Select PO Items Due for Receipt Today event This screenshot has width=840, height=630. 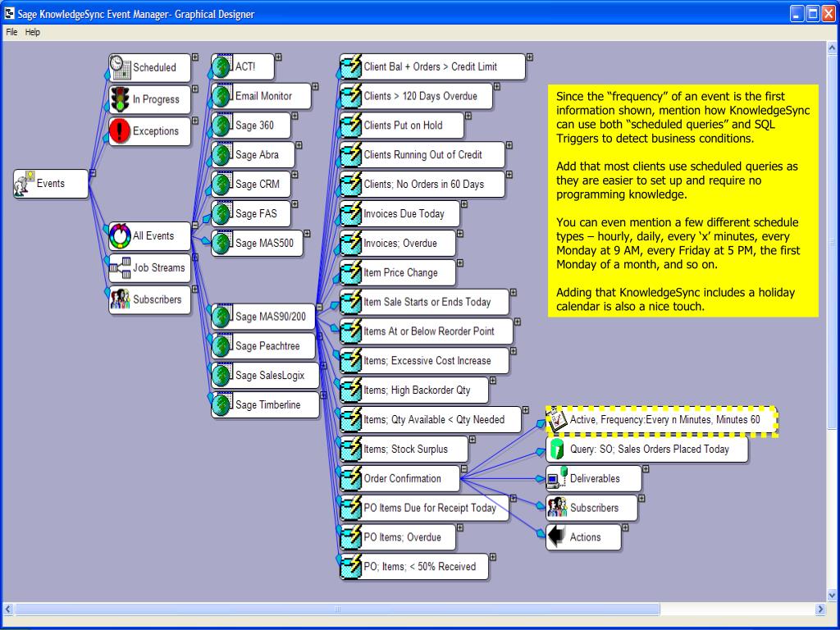click(424, 508)
